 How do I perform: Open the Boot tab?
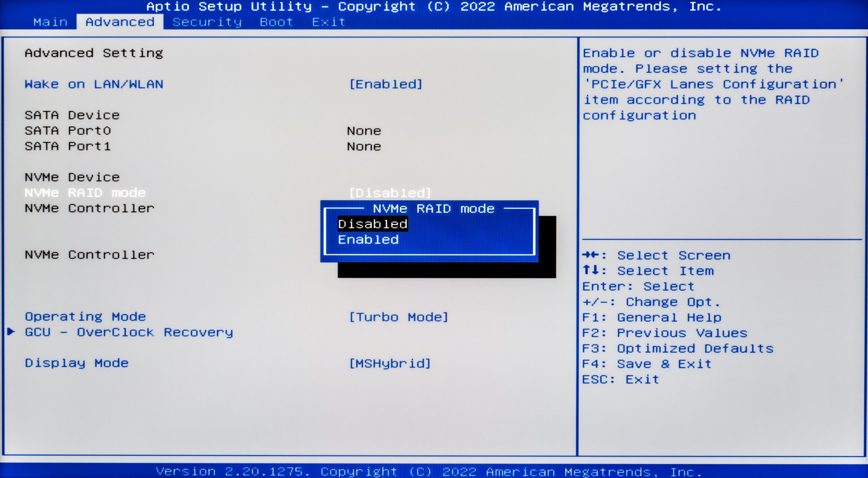(x=276, y=22)
